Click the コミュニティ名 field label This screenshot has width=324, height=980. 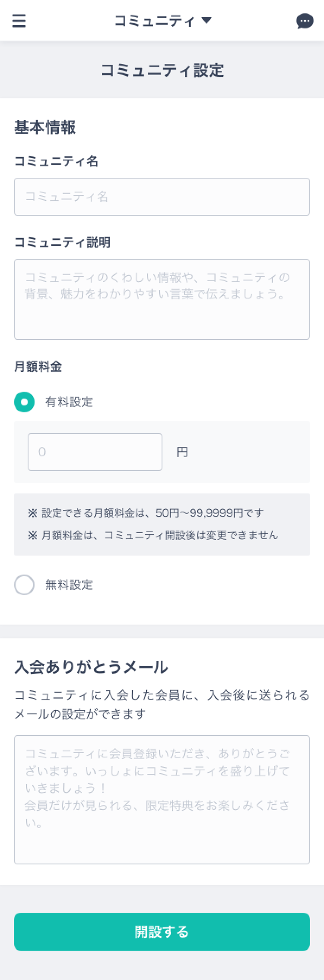[x=56, y=161]
